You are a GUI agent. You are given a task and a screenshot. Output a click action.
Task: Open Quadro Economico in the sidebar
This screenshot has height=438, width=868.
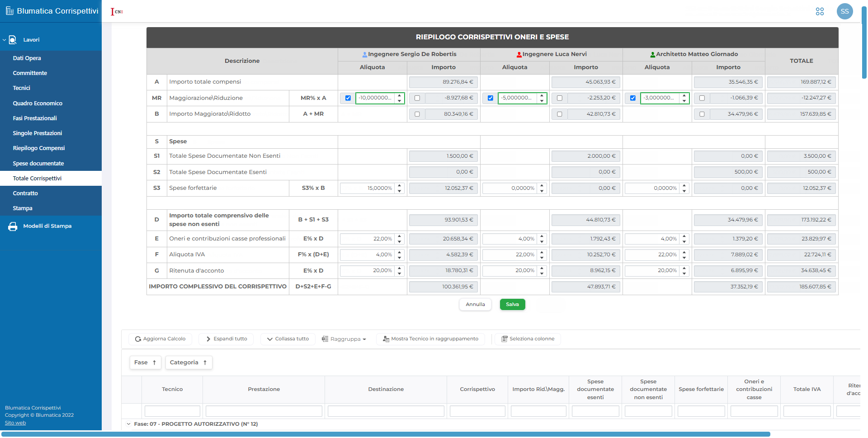tap(38, 104)
